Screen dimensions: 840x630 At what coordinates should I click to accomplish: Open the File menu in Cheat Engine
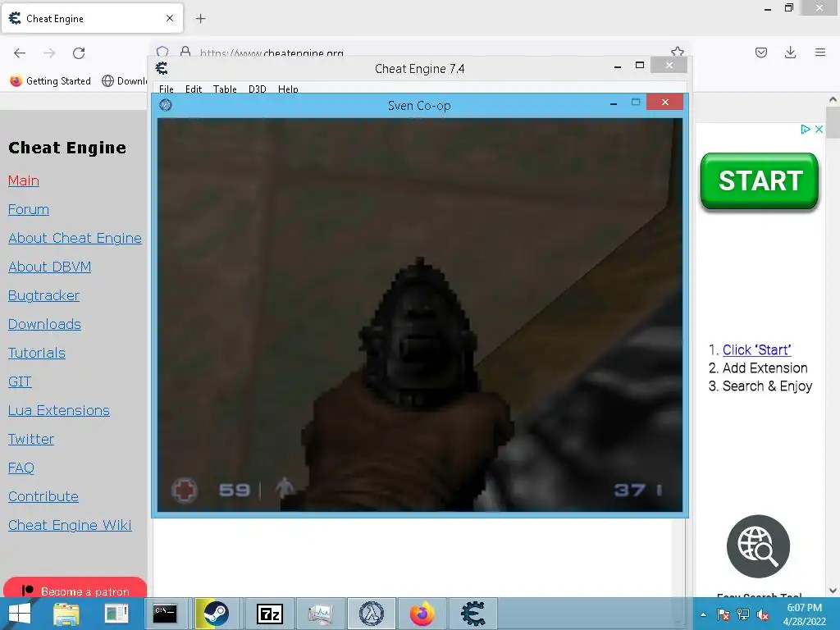click(166, 89)
